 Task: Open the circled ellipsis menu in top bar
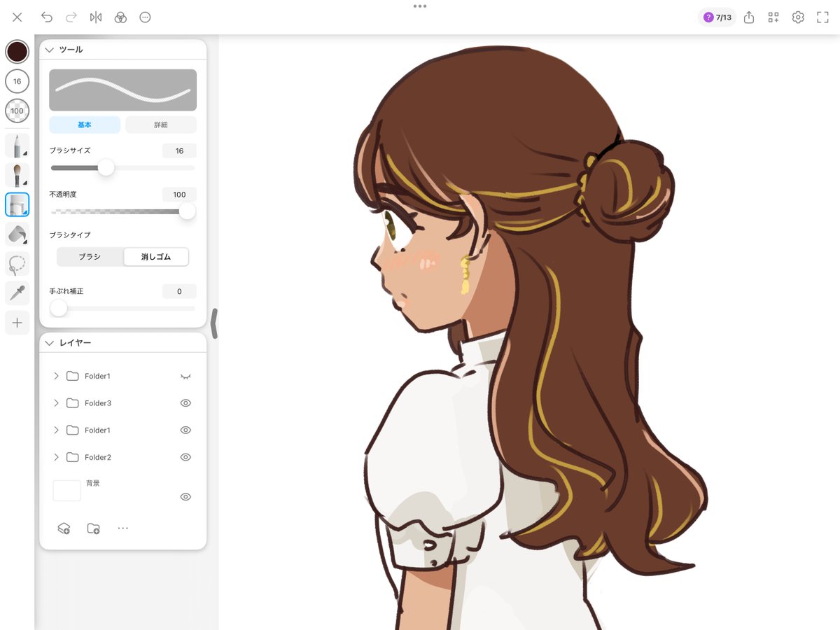[145, 17]
